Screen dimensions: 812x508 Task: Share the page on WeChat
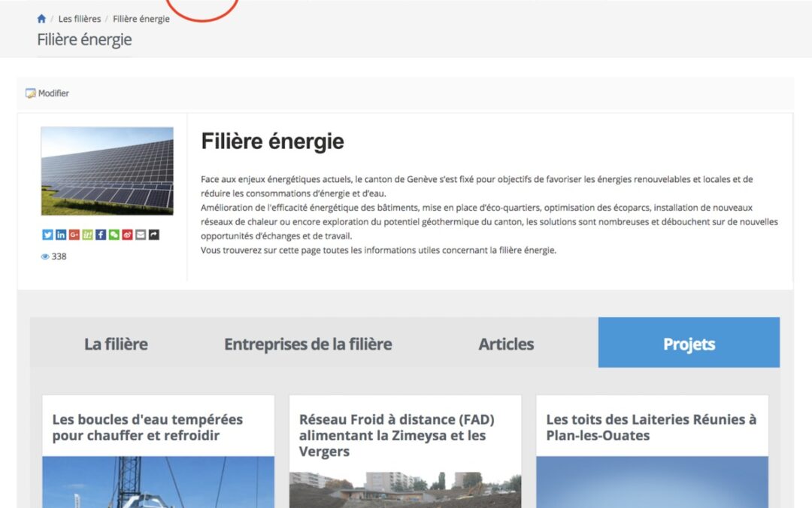(114, 235)
